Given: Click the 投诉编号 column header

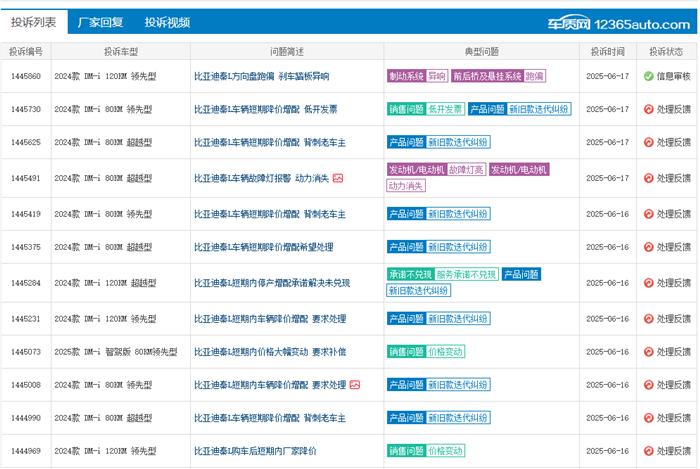Looking at the screenshot, I should (x=26, y=52).
